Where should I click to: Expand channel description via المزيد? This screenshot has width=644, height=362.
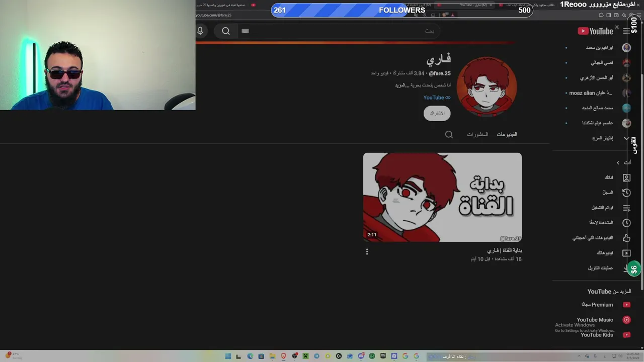(401, 85)
